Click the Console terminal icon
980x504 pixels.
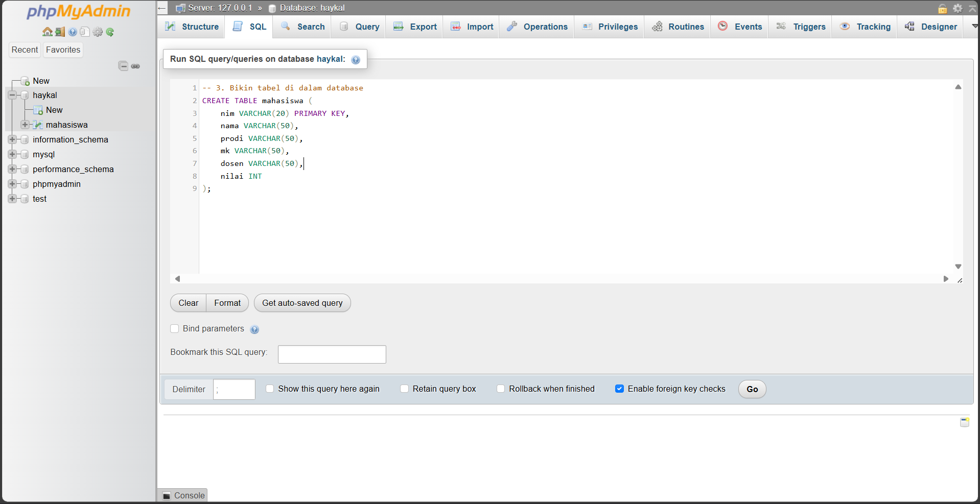pos(167,496)
